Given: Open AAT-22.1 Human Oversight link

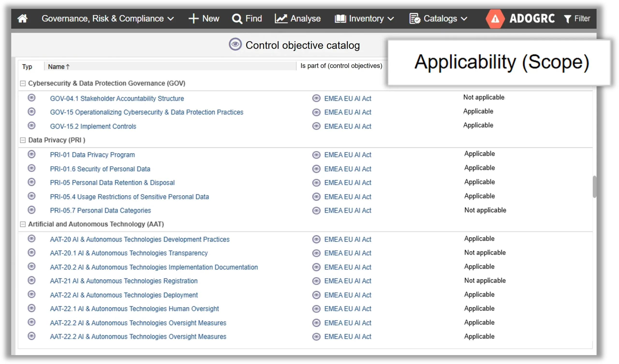Looking at the screenshot, I should (134, 309).
